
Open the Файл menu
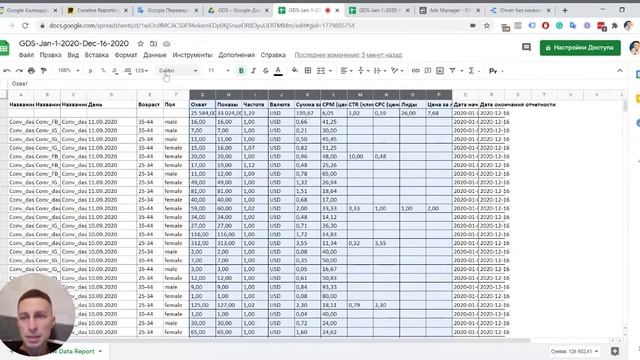26,55
